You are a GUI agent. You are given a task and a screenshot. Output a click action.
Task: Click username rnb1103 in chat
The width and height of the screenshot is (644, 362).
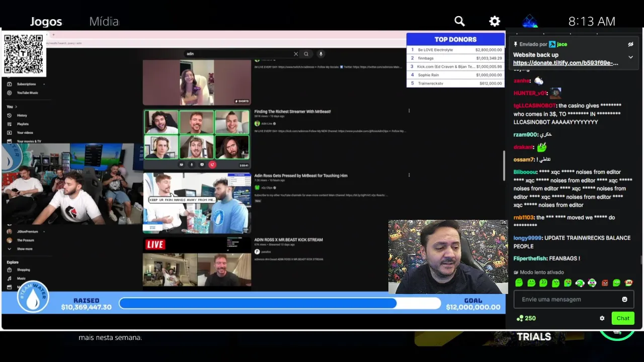click(x=524, y=218)
